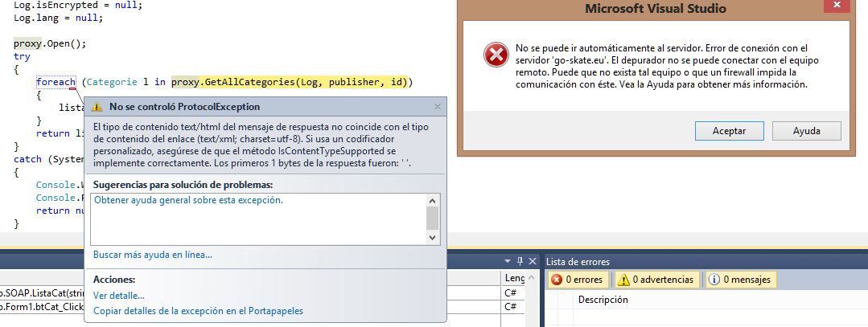Open the call stack panel dropdown arrow
This screenshot has height=327, width=868.
click(508, 261)
